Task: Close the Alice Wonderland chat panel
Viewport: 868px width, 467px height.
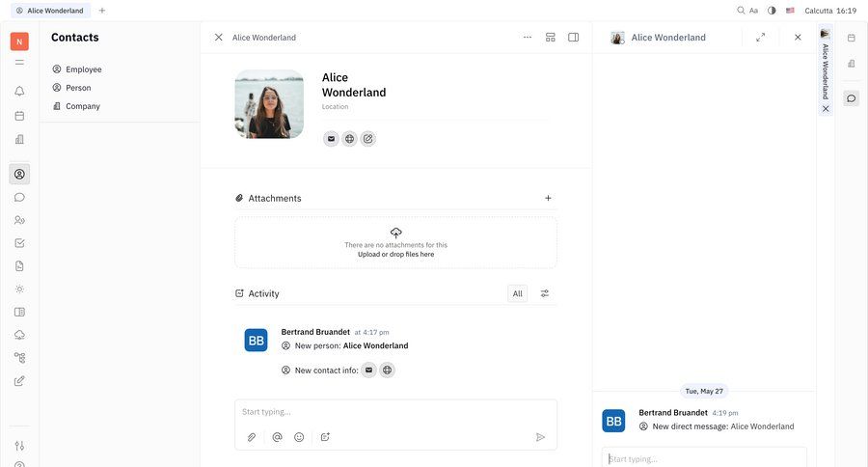Action: coord(798,37)
